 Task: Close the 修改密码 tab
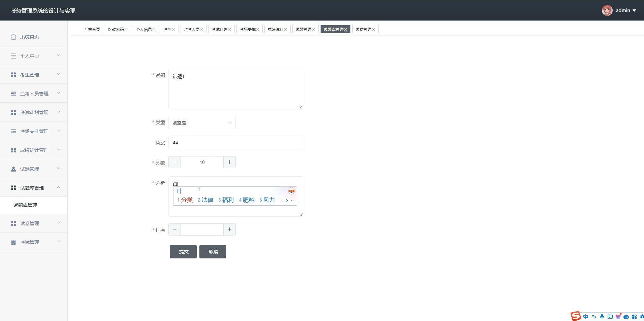tap(126, 30)
